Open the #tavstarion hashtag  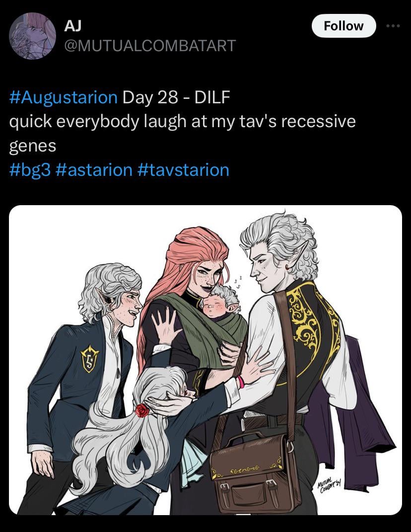[184, 170]
